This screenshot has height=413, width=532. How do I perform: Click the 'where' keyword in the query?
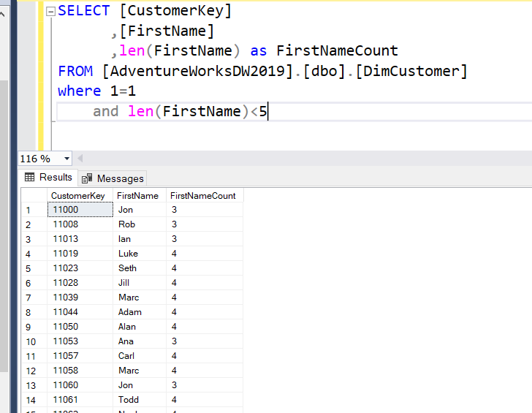pyautogui.click(x=80, y=91)
